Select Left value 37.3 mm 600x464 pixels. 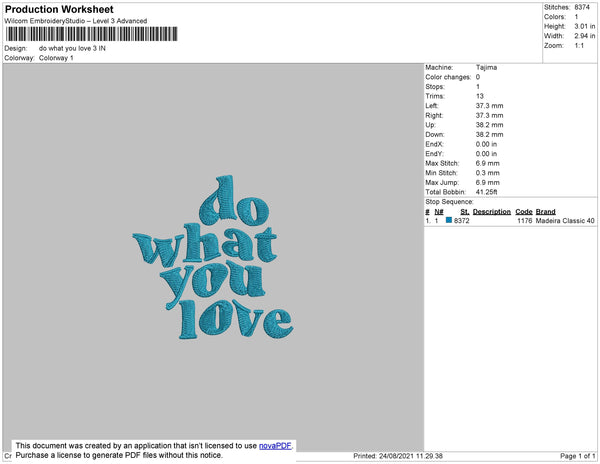(489, 106)
